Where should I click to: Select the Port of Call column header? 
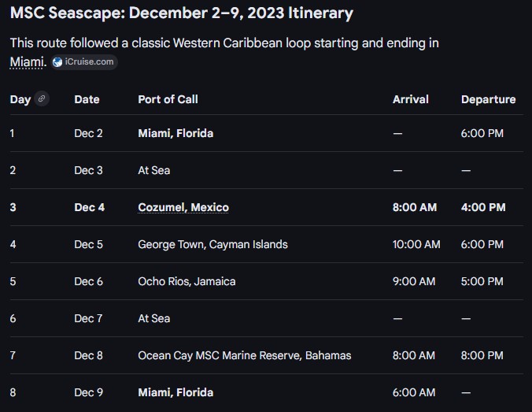(168, 99)
